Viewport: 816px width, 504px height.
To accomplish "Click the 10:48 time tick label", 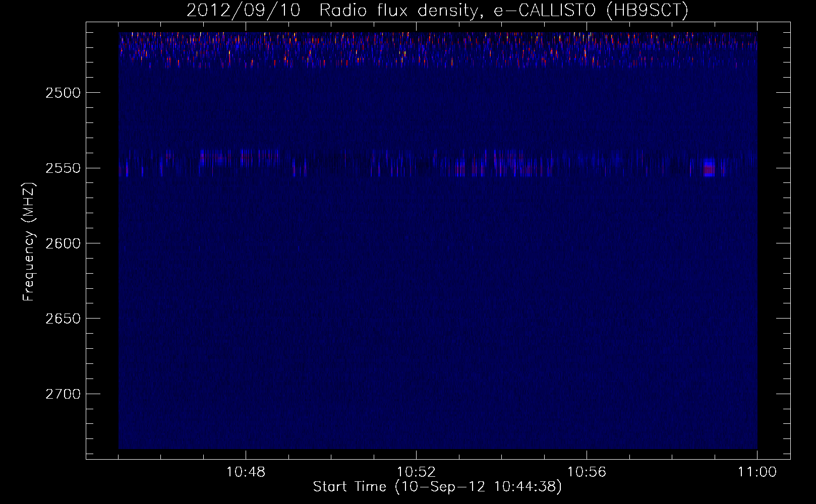I will (x=246, y=472).
